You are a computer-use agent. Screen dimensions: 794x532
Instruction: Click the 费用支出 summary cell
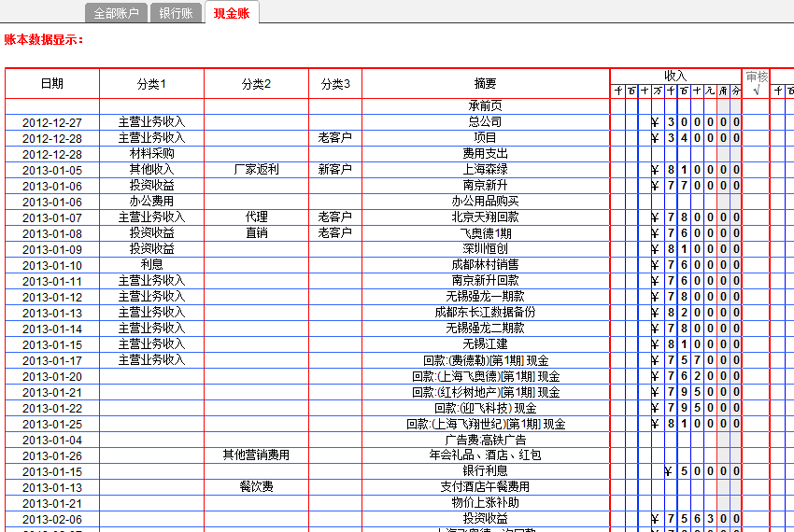coord(486,154)
